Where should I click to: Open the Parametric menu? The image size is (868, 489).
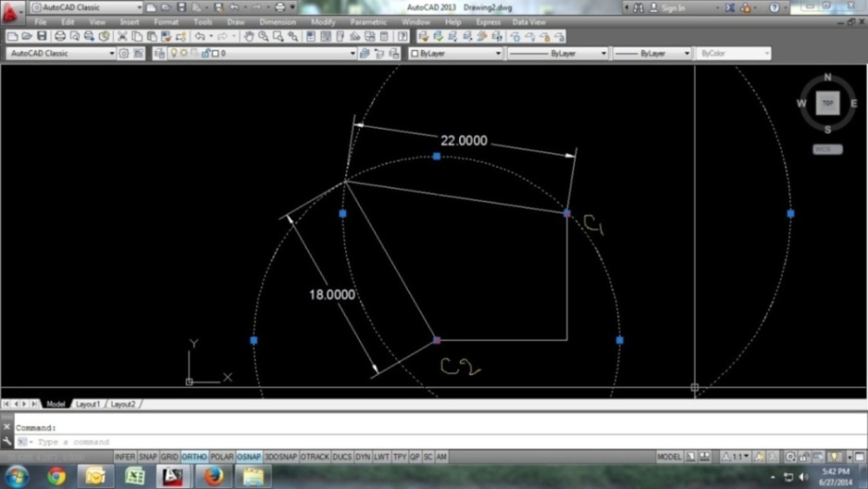[x=368, y=22]
